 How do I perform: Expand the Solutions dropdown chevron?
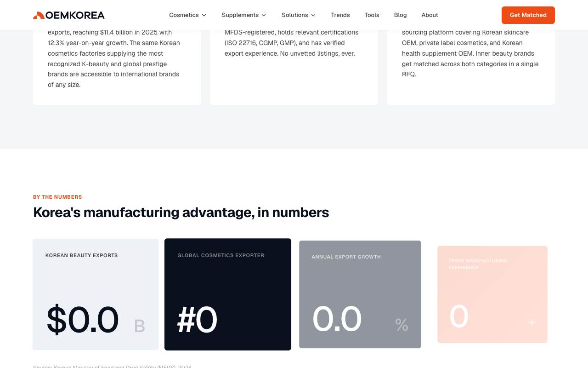pyautogui.click(x=313, y=15)
